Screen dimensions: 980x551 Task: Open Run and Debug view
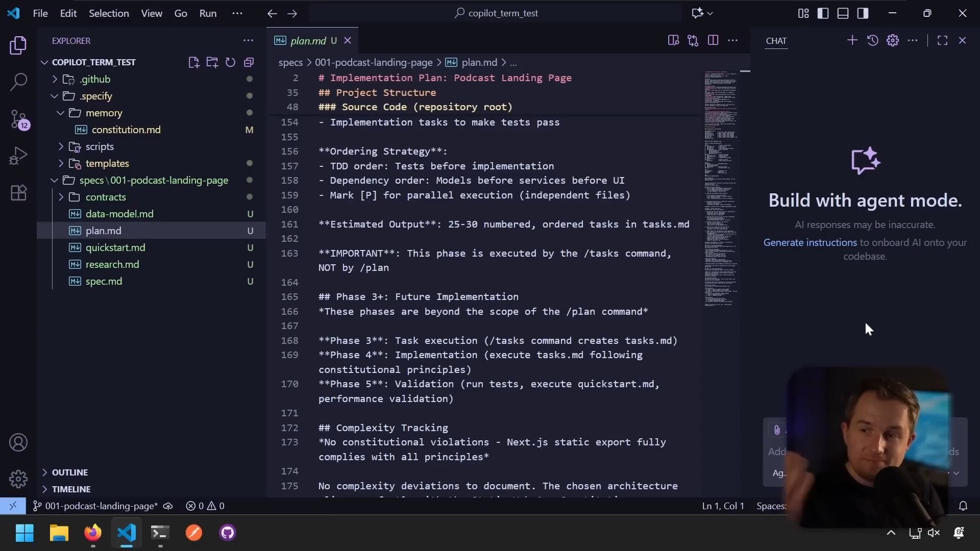[x=18, y=156]
